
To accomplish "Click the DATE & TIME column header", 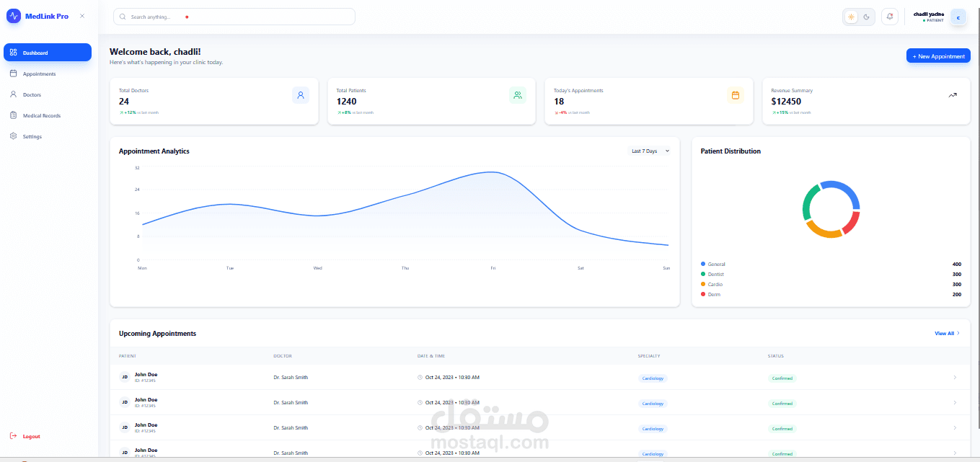I will [431, 356].
